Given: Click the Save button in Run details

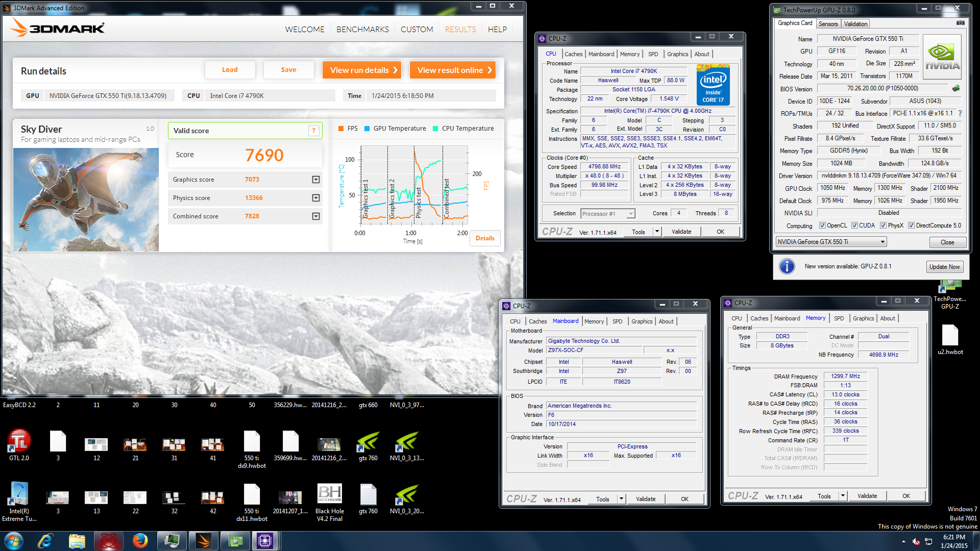Looking at the screenshot, I should 288,70.
